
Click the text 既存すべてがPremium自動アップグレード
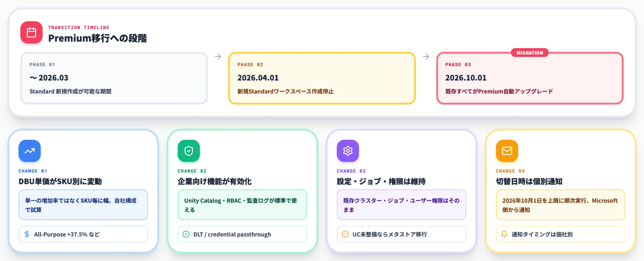[x=499, y=91]
